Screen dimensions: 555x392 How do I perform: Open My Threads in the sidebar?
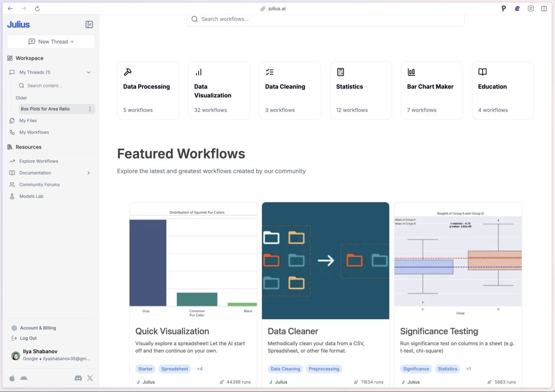(35, 72)
